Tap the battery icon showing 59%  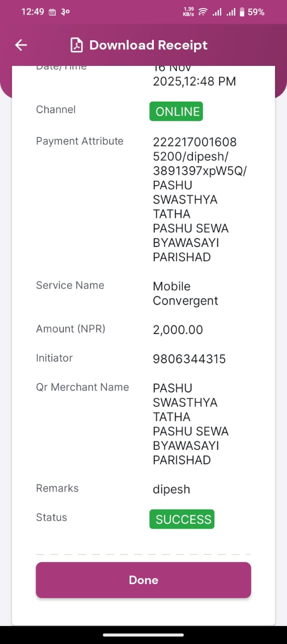[x=242, y=12]
